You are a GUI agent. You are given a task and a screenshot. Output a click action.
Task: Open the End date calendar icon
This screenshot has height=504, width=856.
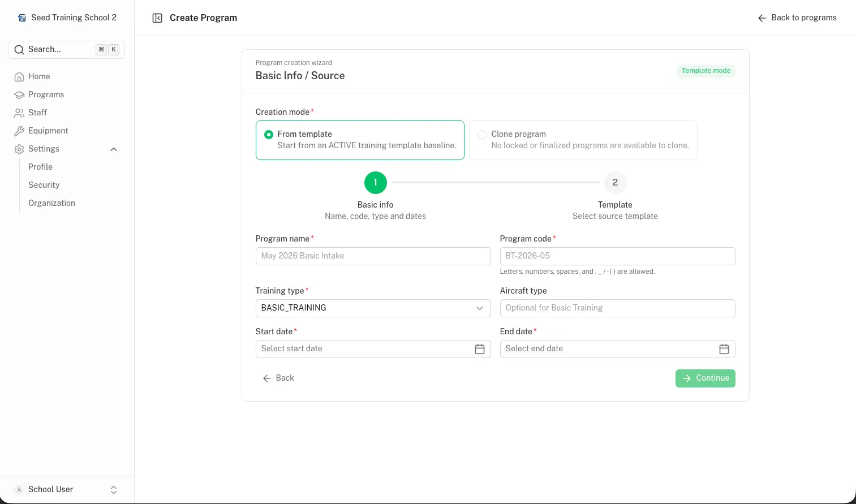(x=724, y=349)
